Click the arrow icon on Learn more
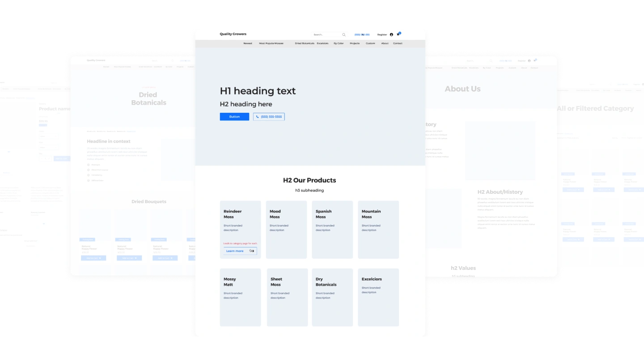 tap(252, 251)
